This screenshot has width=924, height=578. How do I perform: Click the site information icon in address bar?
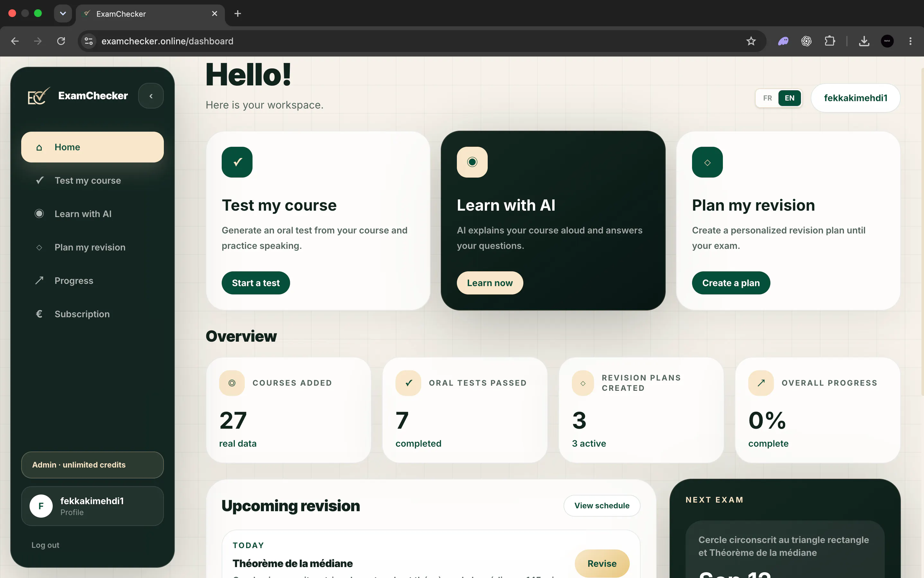coord(89,41)
